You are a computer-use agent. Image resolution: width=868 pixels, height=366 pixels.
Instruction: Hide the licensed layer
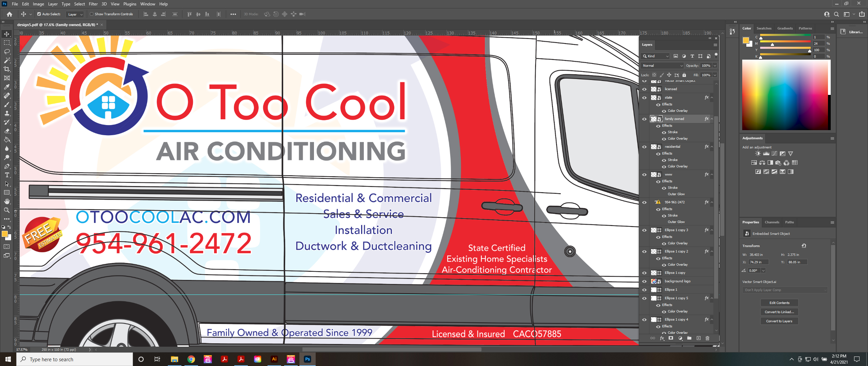pos(644,89)
